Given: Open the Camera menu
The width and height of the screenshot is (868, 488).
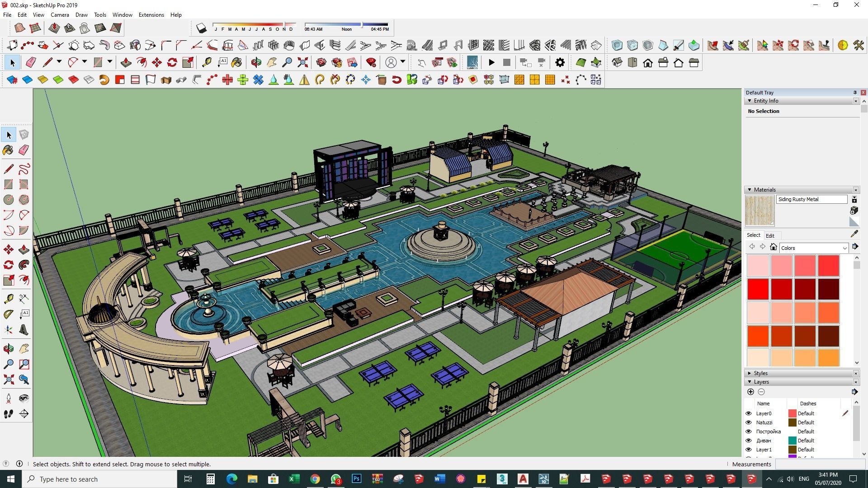Looking at the screenshot, I should coord(60,14).
